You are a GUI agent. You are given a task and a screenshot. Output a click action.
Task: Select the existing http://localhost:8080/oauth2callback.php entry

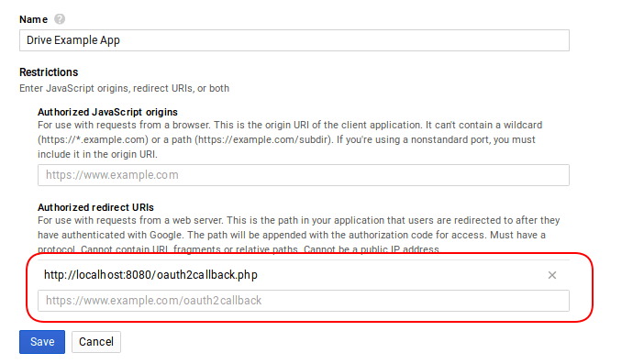(x=150, y=275)
